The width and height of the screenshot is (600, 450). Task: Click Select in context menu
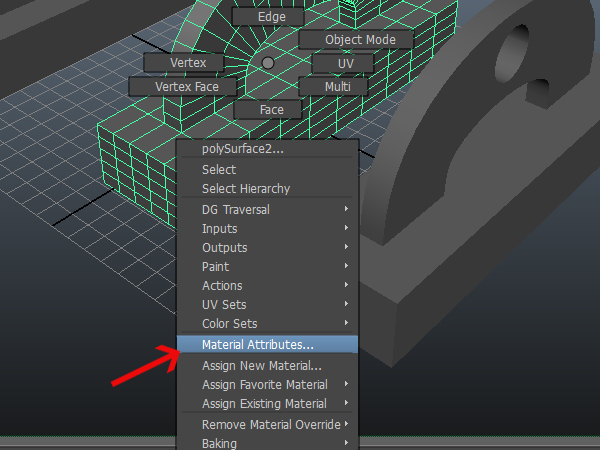pos(267,170)
